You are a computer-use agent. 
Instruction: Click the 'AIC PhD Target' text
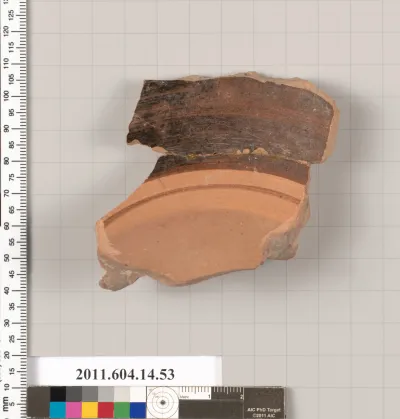click(264, 410)
